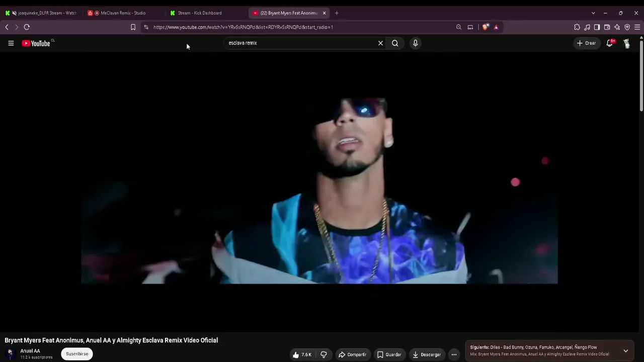The height and width of the screenshot is (362, 644).
Task: Click the video title text
Action: [111, 340]
